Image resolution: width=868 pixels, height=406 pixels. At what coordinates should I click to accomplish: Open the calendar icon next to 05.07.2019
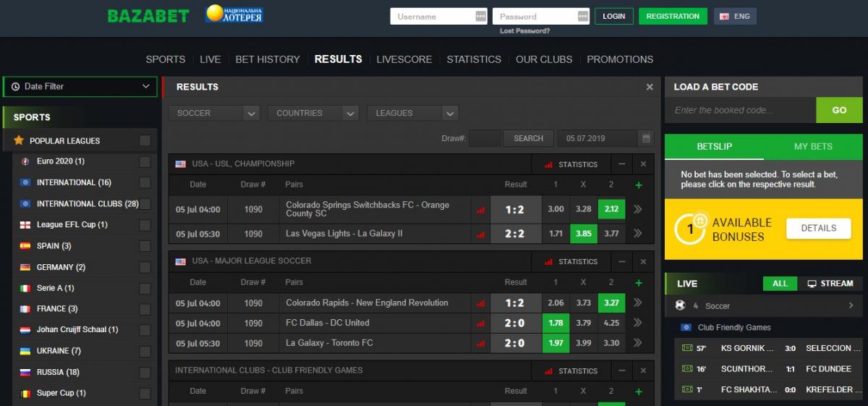coord(646,138)
